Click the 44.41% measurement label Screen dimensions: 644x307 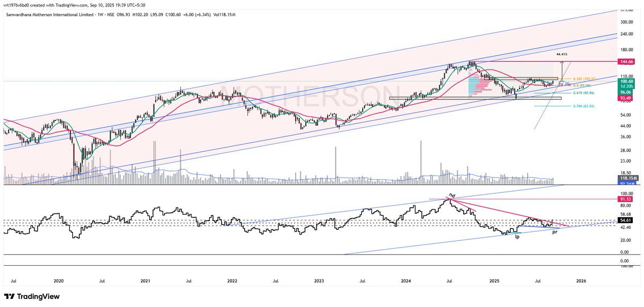click(562, 55)
